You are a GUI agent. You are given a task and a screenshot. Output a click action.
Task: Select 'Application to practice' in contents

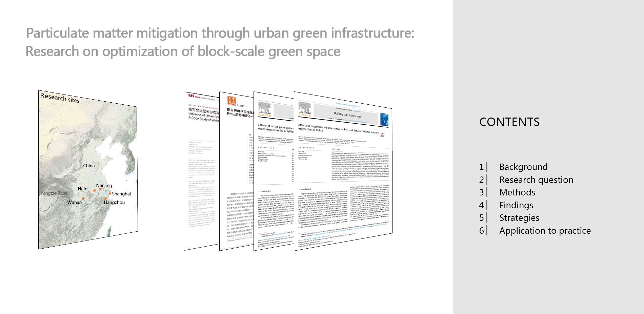[545, 231]
